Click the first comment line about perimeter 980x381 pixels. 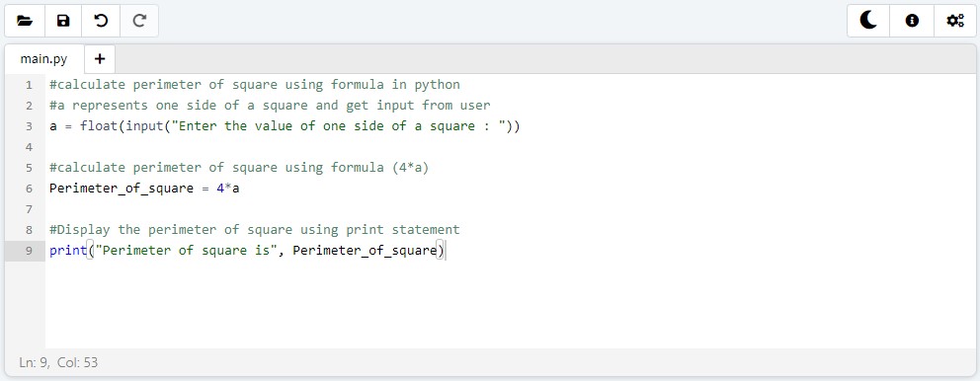coord(254,85)
